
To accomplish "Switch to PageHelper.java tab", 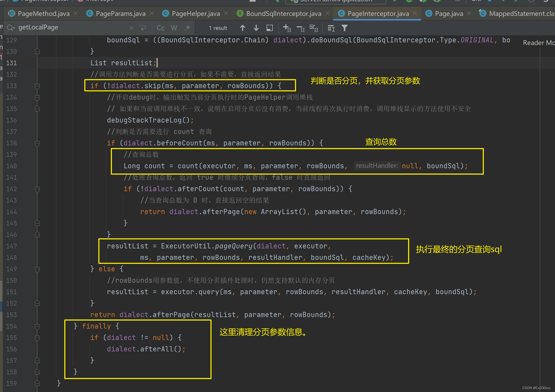I will tap(196, 14).
